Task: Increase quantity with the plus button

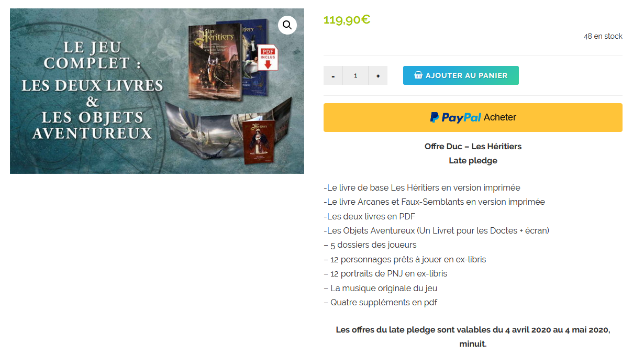Action: click(x=378, y=75)
